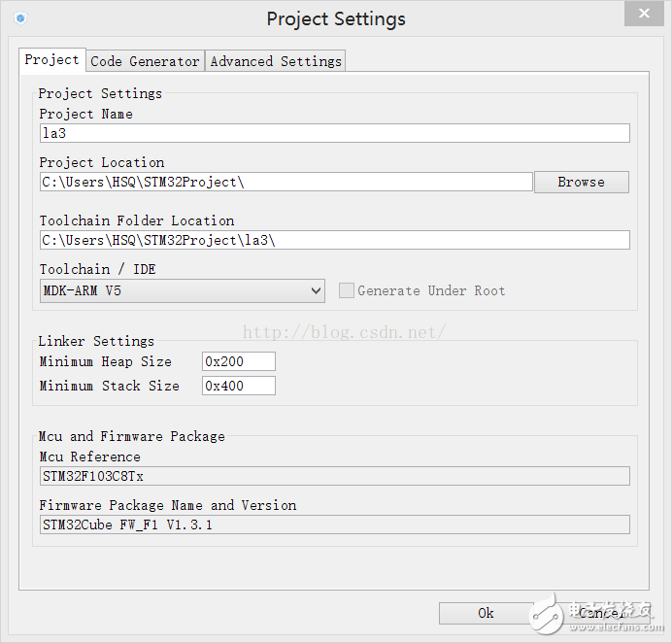Click the Minimum Heap Size field
The width and height of the screenshot is (672, 643).
tap(239, 361)
